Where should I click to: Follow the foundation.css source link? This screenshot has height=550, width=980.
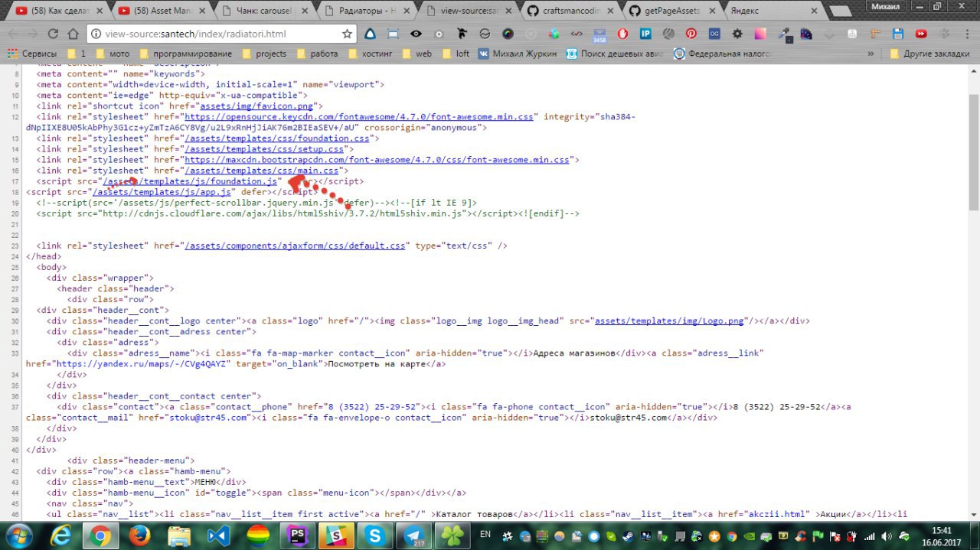tap(276, 138)
